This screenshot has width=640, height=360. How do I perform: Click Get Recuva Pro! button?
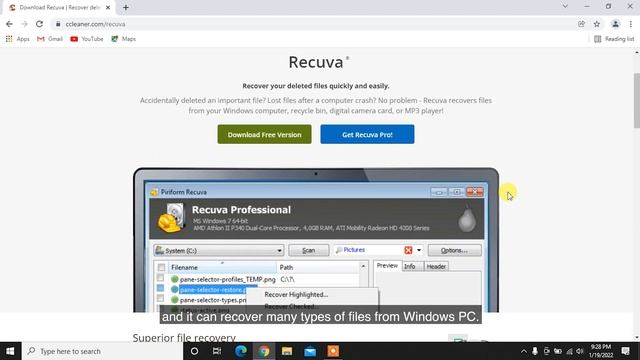(367, 134)
